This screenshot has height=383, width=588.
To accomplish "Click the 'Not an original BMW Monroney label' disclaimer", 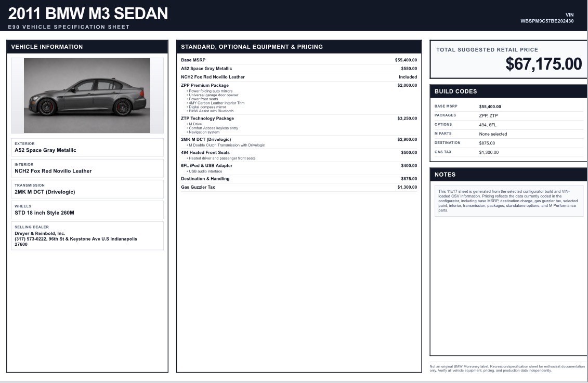I will pos(507,368).
